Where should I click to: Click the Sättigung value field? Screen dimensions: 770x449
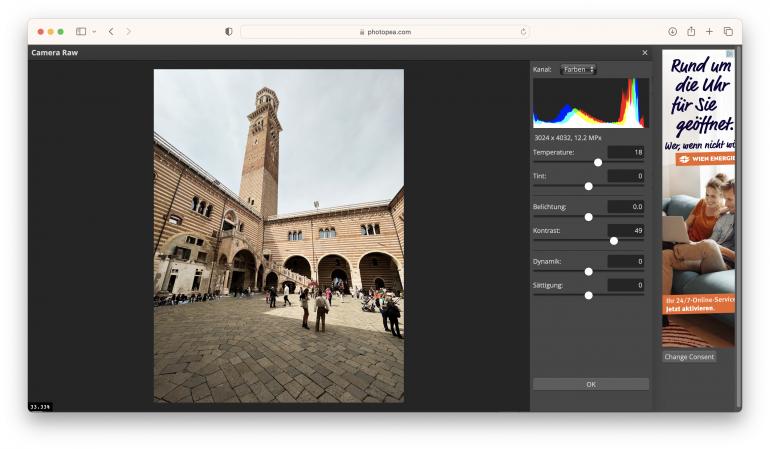point(626,285)
